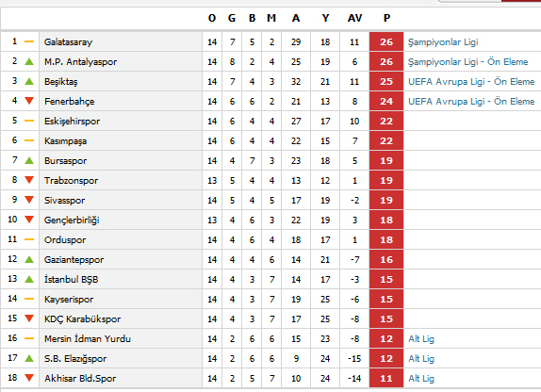Click the P points column header
541x392 pixels.
coord(386,18)
